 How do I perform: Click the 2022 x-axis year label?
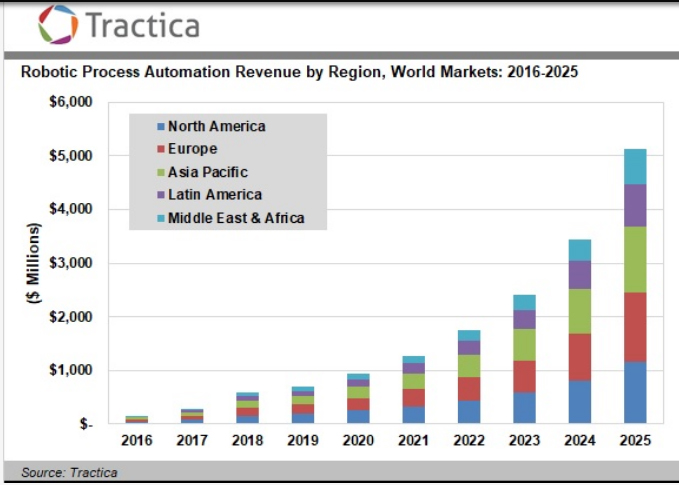pos(469,441)
